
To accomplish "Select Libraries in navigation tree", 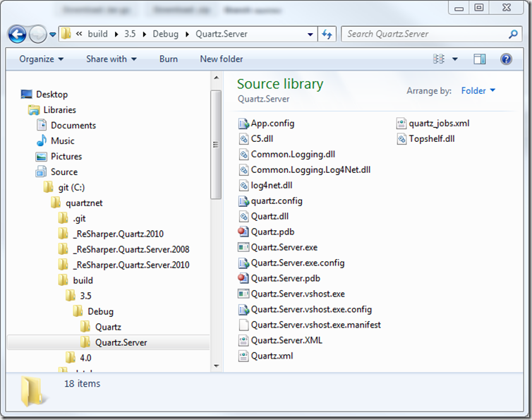I will (x=60, y=110).
